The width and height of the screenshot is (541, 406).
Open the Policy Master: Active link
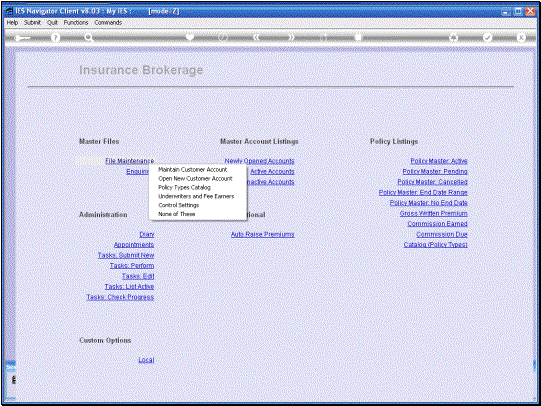point(439,161)
